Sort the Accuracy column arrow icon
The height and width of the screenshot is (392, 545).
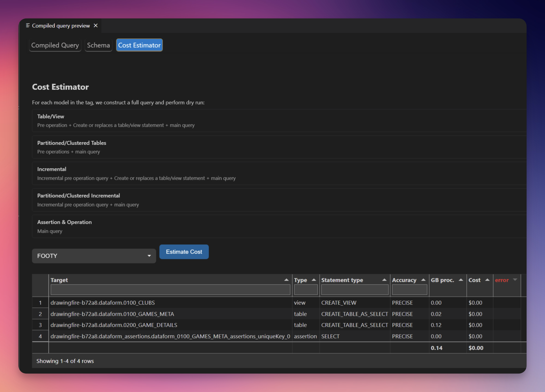coord(424,280)
